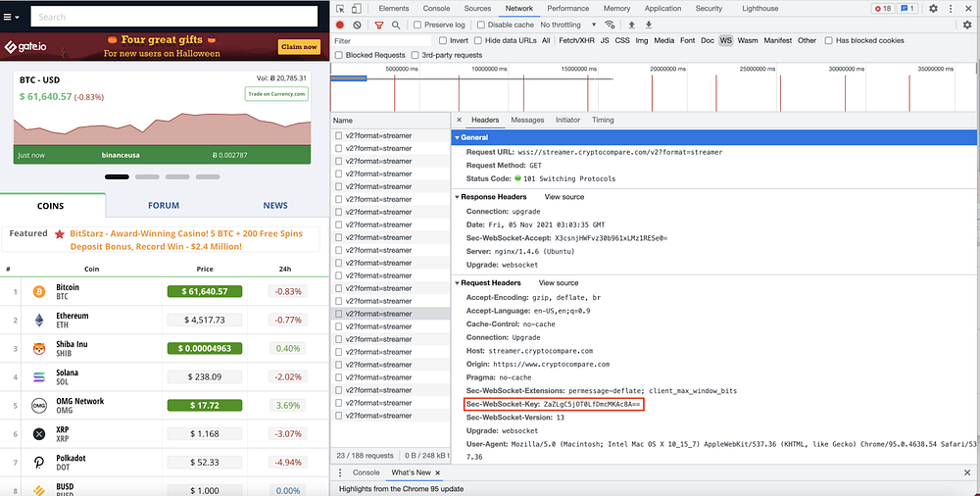Toggle the network filter funnel icon

pos(379,25)
